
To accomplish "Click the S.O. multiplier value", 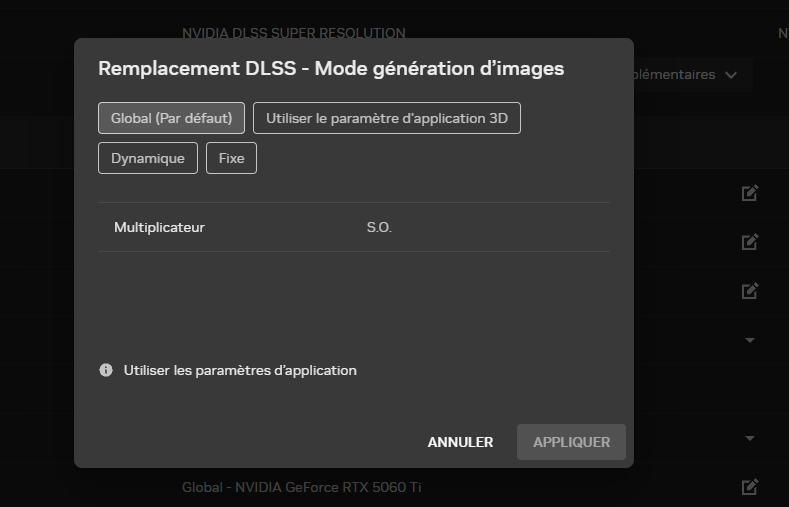I will point(379,227).
